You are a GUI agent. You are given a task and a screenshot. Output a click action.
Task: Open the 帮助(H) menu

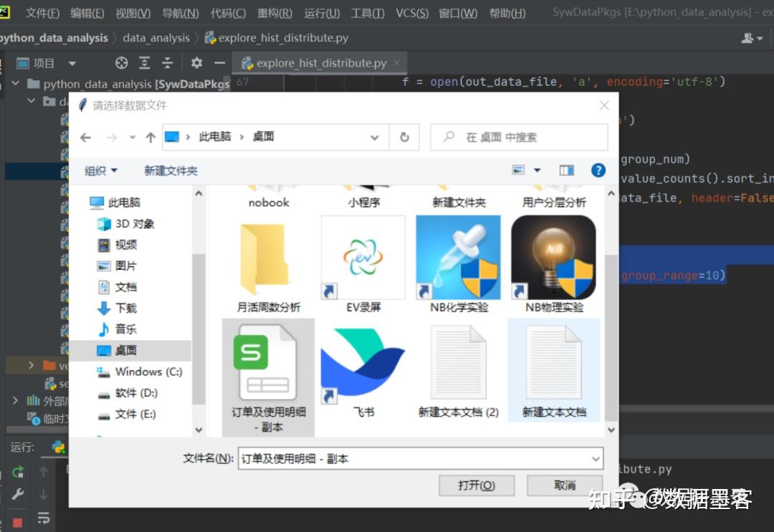click(x=507, y=14)
